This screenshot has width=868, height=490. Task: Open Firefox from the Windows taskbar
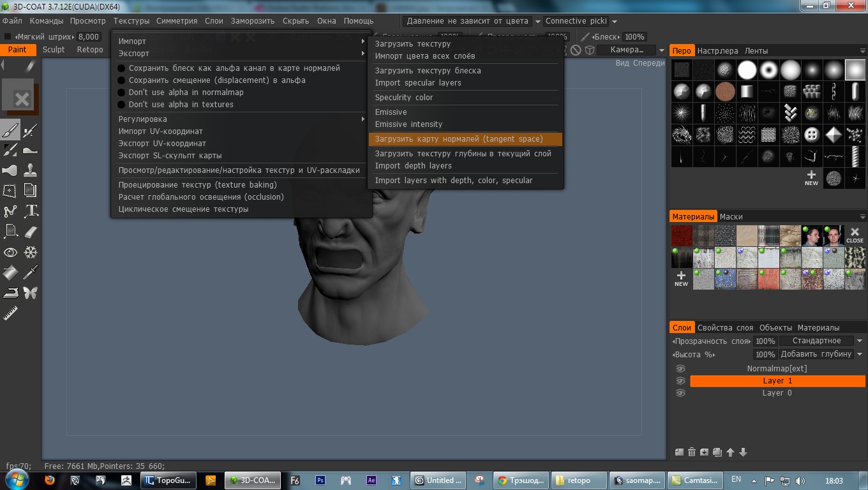coord(50,480)
